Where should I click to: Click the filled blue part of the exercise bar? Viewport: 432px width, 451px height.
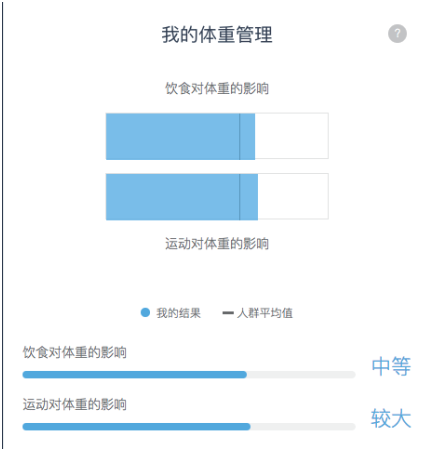(182, 197)
